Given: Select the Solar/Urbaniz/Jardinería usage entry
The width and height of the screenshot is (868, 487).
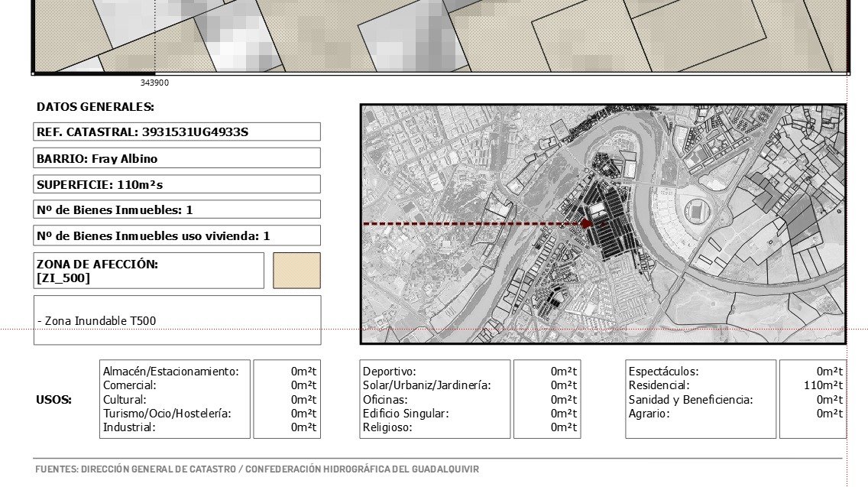Looking at the screenshot, I should click(426, 385).
